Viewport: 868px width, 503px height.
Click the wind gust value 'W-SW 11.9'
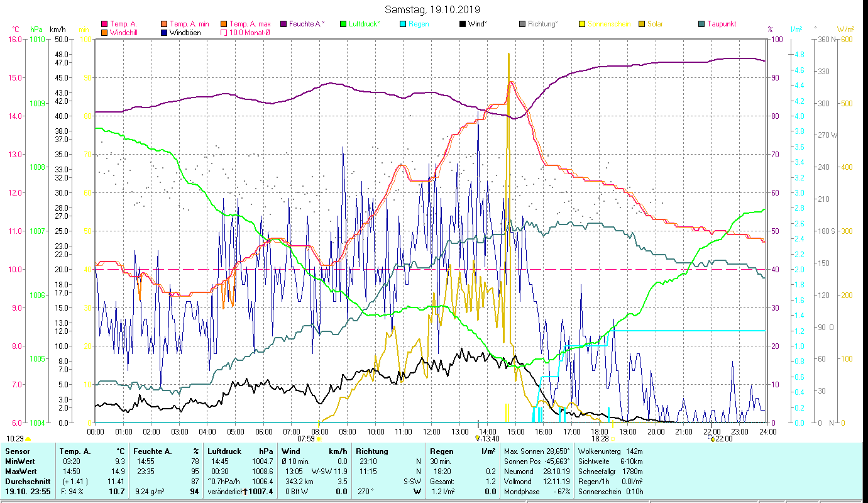(329, 472)
